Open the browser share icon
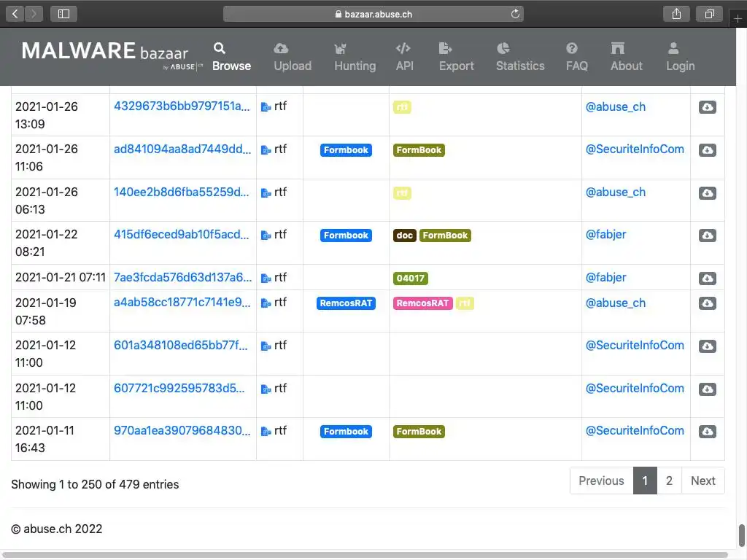Screen dimensions: 747x560 [x=676, y=14]
